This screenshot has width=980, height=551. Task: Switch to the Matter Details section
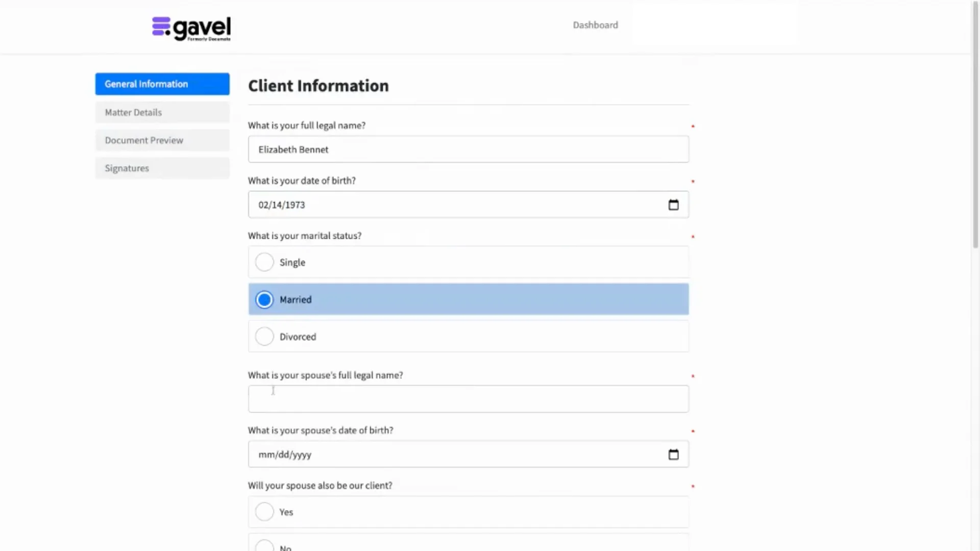(x=162, y=112)
